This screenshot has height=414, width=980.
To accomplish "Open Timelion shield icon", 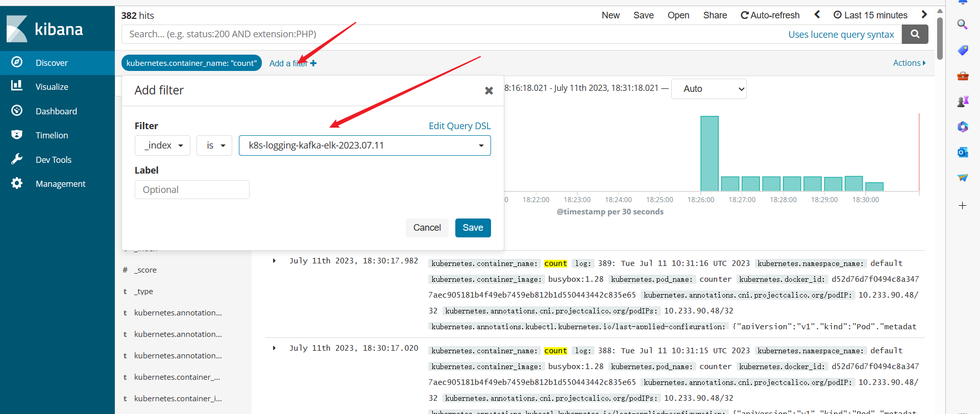I will click(17, 134).
